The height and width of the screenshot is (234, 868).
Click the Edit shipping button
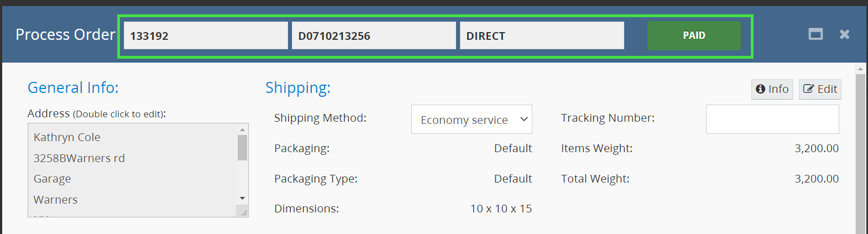[820, 89]
